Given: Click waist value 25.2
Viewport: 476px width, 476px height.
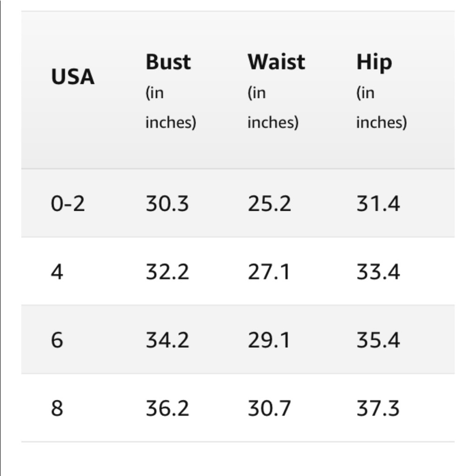Looking at the screenshot, I should point(269,203).
